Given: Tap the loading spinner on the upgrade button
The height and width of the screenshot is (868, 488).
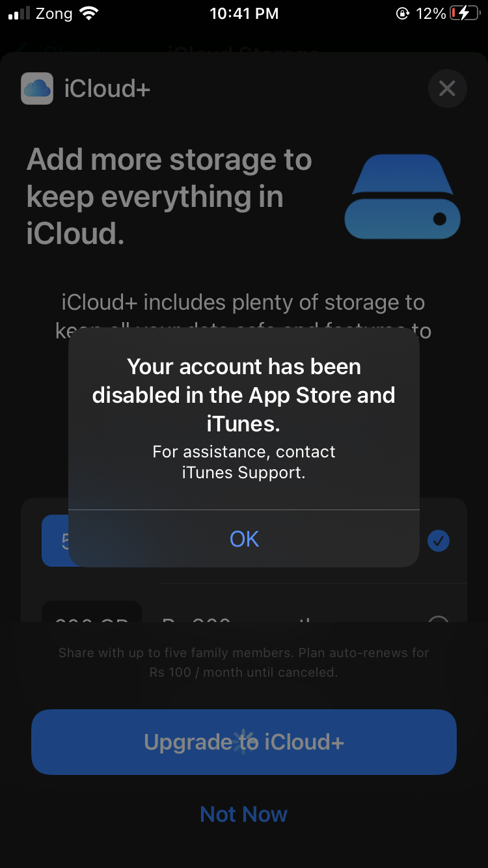Looking at the screenshot, I should pyautogui.click(x=244, y=742).
